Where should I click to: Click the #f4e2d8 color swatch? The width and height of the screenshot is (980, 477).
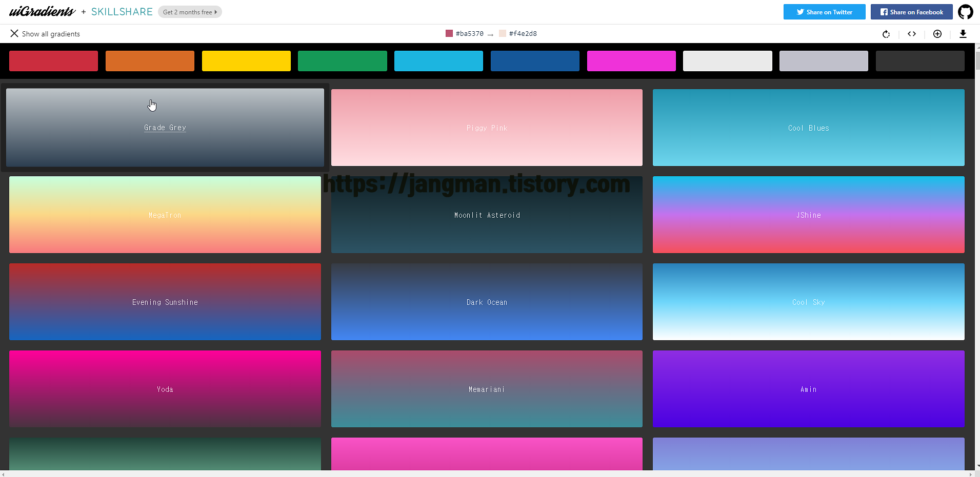click(x=503, y=33)
